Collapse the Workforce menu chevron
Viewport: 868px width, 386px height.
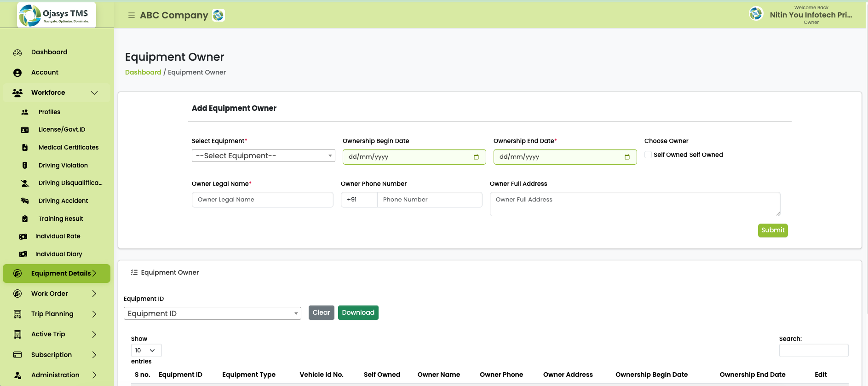click(x=94, y=93)
